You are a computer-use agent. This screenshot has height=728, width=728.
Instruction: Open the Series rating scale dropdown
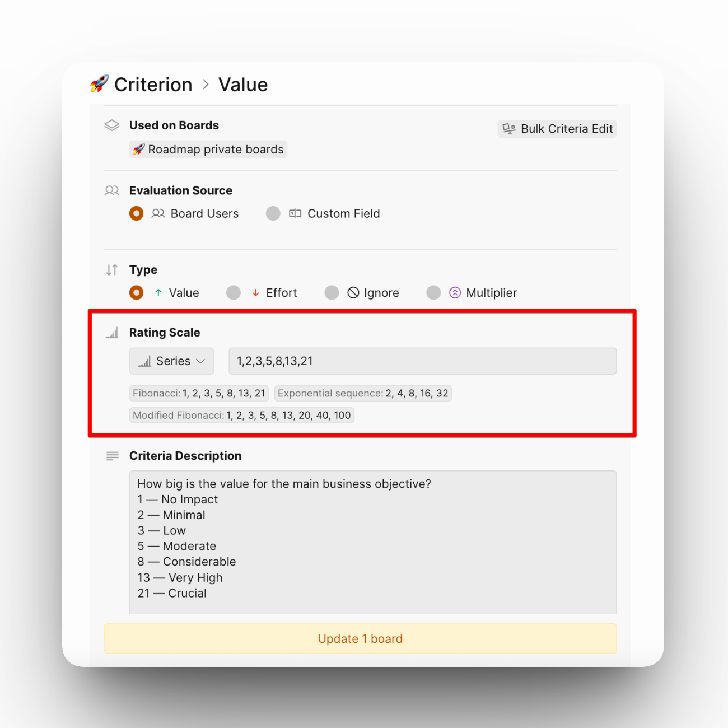[x=171, y=361]
